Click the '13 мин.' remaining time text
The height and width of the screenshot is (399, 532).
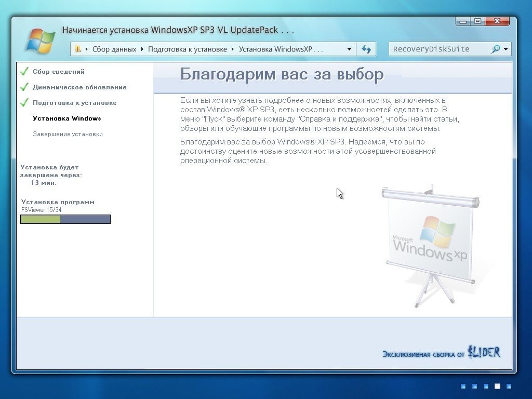coord(44,183)
